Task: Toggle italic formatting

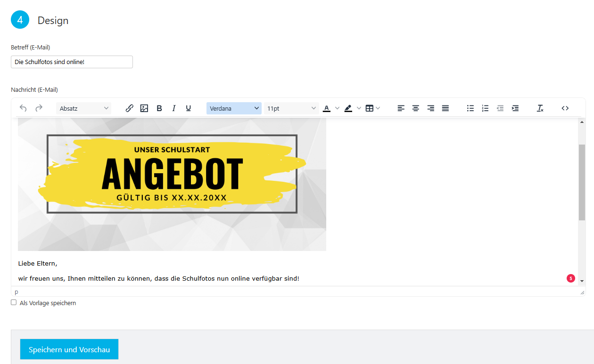Action: [x=174, y=108]
